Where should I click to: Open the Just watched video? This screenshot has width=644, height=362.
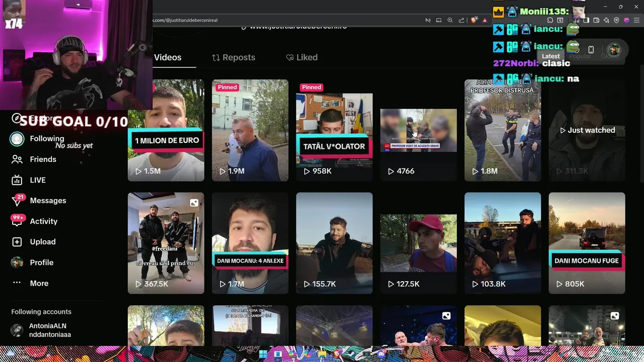587,130
